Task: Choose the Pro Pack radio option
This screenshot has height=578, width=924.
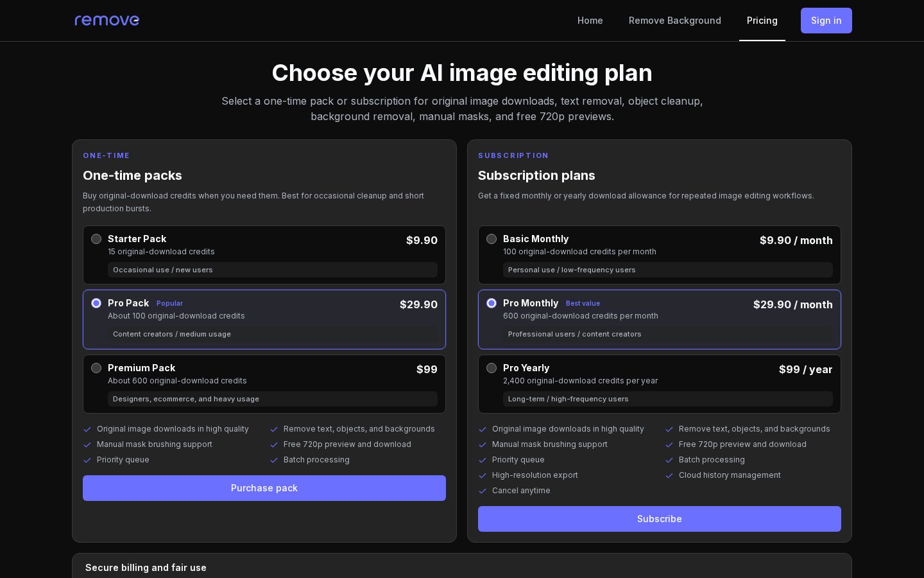Action: point(96,303)
